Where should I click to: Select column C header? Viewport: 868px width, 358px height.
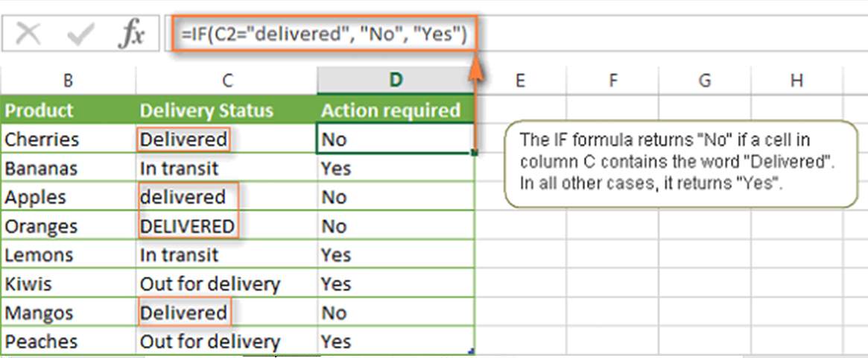pyautogui.click(x=226, y=81)
